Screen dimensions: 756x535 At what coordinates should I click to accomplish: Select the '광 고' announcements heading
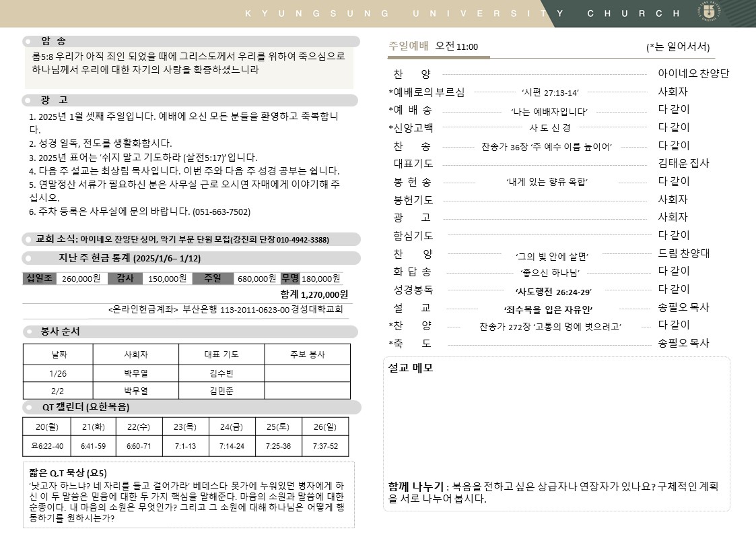point(53,100)
